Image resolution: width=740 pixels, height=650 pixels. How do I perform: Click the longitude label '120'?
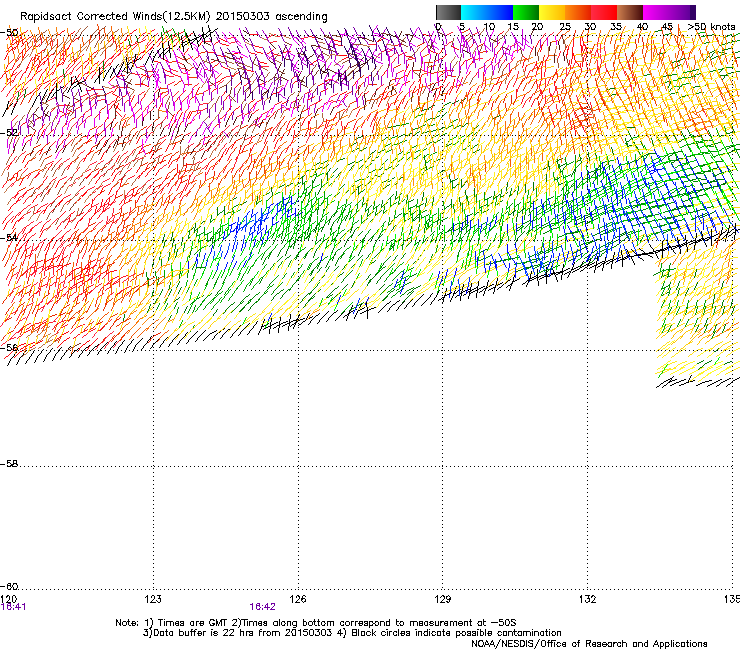[8, 599]
